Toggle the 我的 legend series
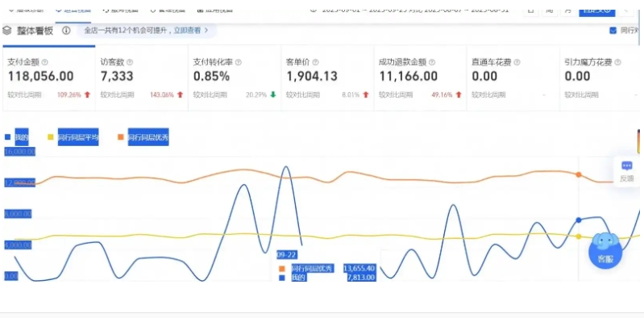This screenshot has width=644, height=318. (17, 137)
